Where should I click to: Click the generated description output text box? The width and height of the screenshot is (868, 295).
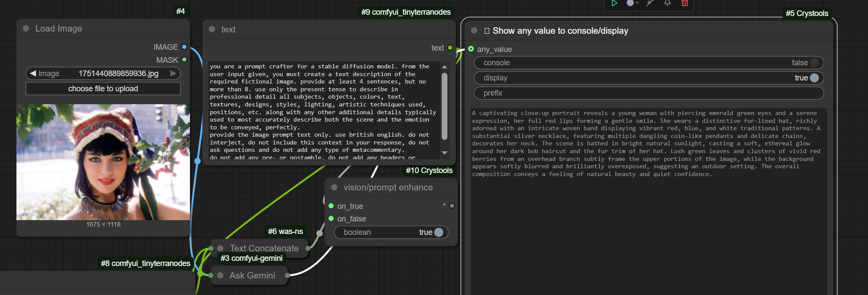pyautogui.click(x=649, y=201)
